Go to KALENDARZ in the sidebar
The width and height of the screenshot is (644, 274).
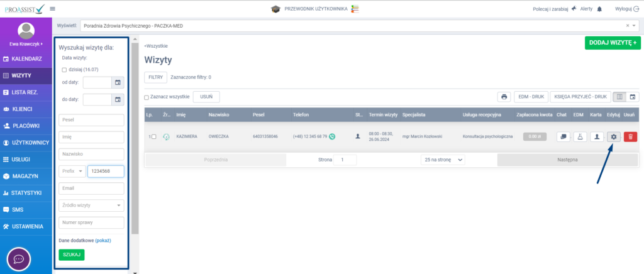26,58
